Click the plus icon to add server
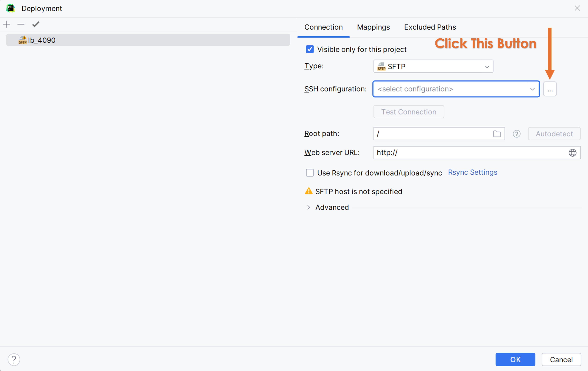The height and width of the screenshot is (371, 588). tap(7, 24)
